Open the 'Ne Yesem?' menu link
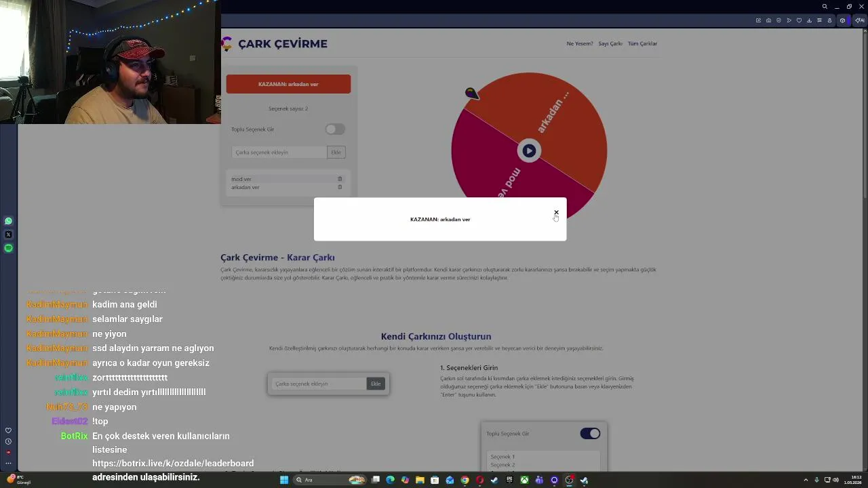 tap(580, 43)
